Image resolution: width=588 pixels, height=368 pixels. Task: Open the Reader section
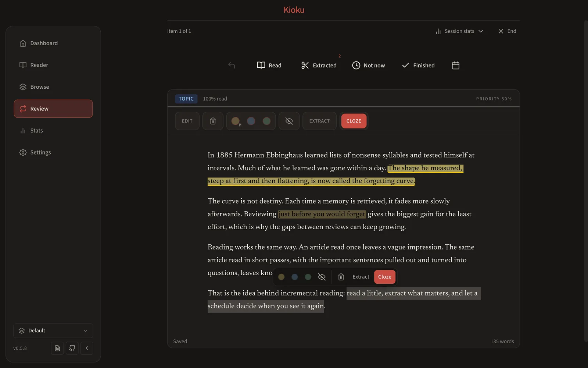pyautogui.click(x=53, y=65)
